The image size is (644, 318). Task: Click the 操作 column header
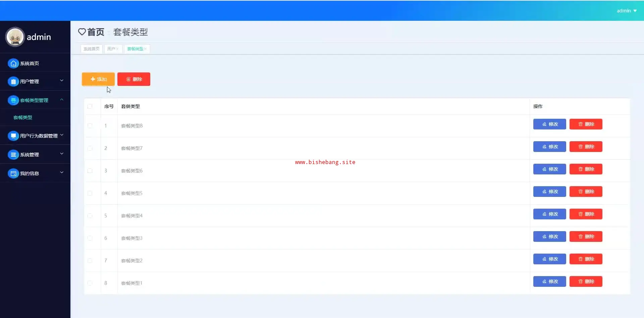[538, 106]
